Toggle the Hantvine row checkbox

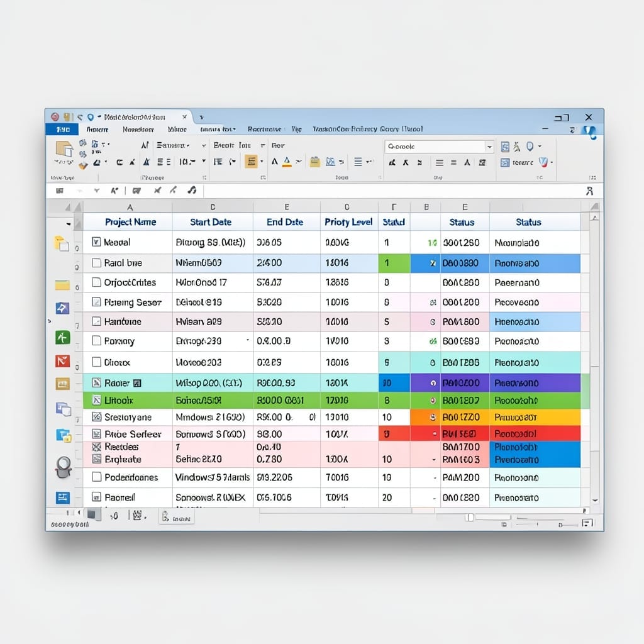96,321
